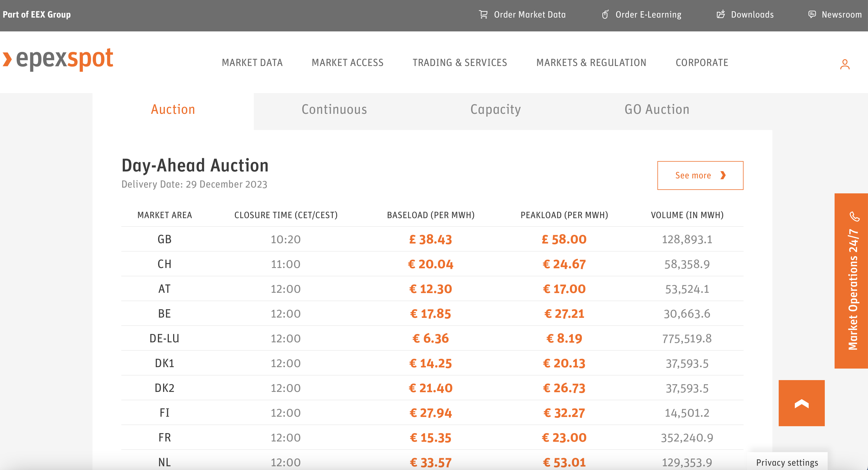The image size is (868, 470).
Task: Click CLOSURE TIME (CET/CEST) column header
Action: point(286,215)
